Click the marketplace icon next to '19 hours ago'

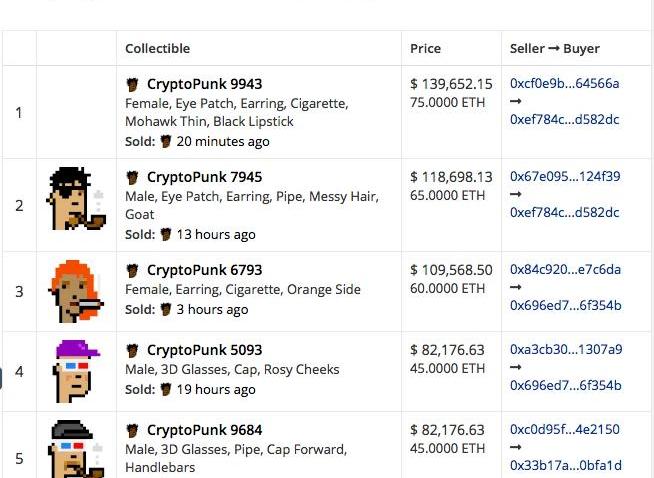(x=166, y=390)
